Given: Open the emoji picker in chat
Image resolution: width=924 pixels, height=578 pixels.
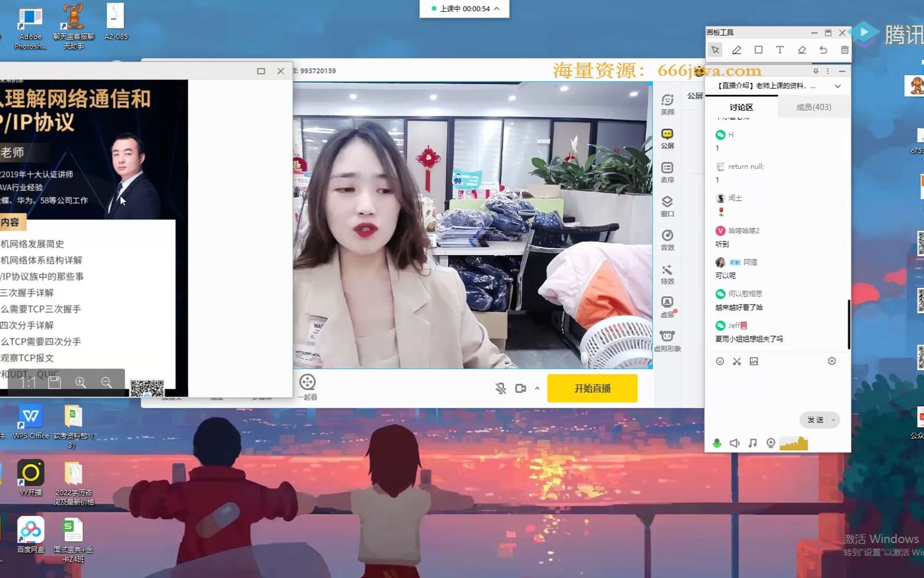Looking at the screenshot, I should pos(720,361).
